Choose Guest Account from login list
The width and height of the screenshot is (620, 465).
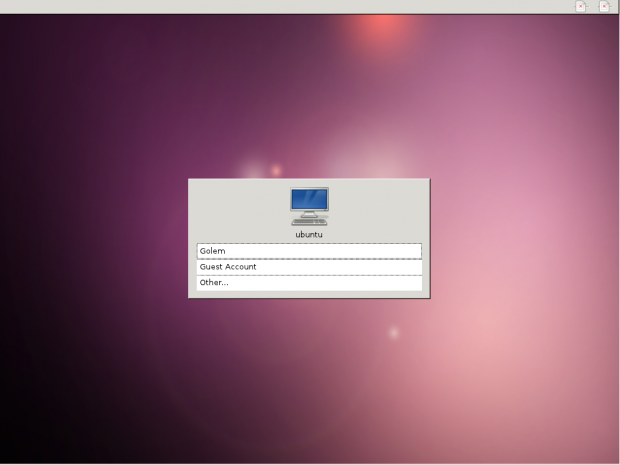point(309,267)
